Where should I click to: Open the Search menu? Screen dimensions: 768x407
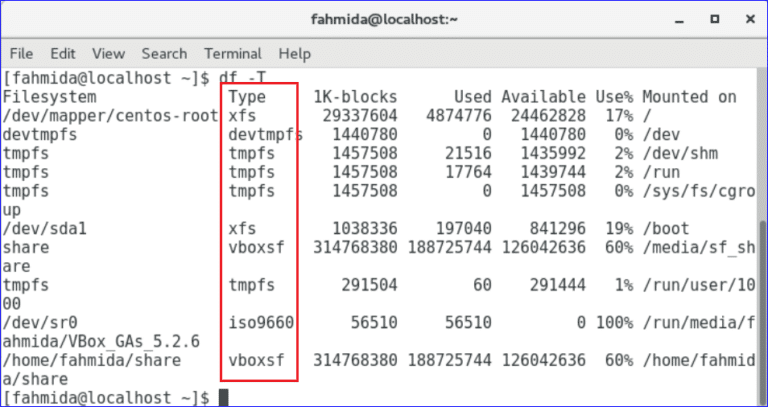tap(164, 53)
